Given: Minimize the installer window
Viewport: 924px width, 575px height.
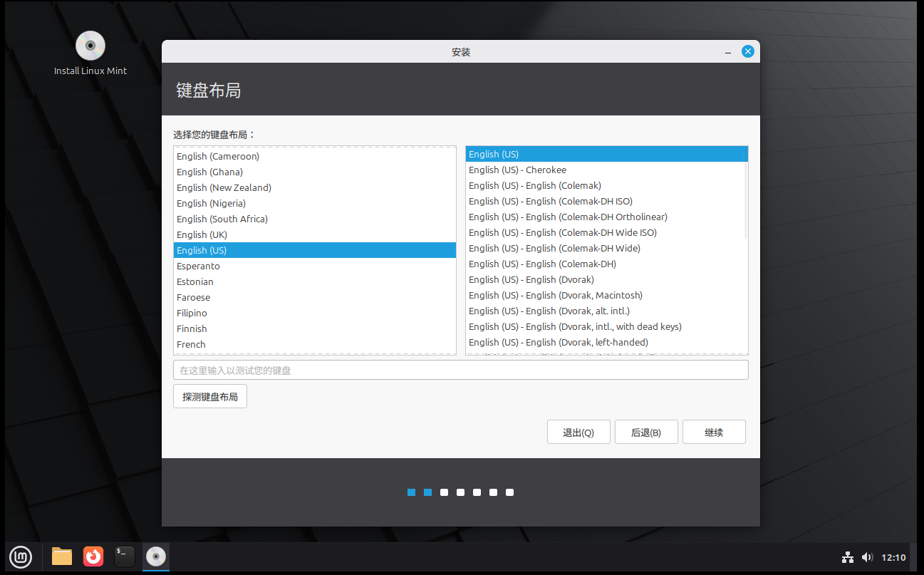Looking at the screenshot, I should point(727,52).
